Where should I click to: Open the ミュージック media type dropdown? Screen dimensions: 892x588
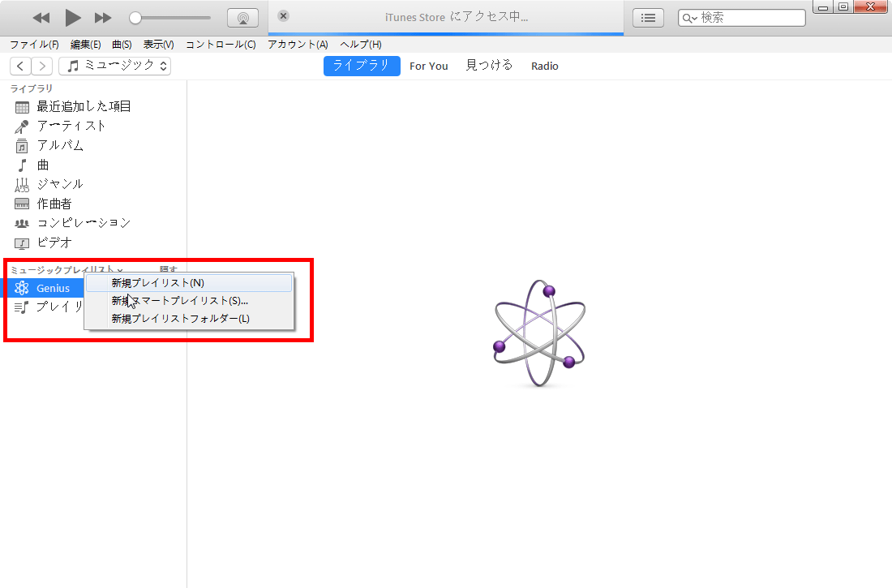(x=115, y=66)
